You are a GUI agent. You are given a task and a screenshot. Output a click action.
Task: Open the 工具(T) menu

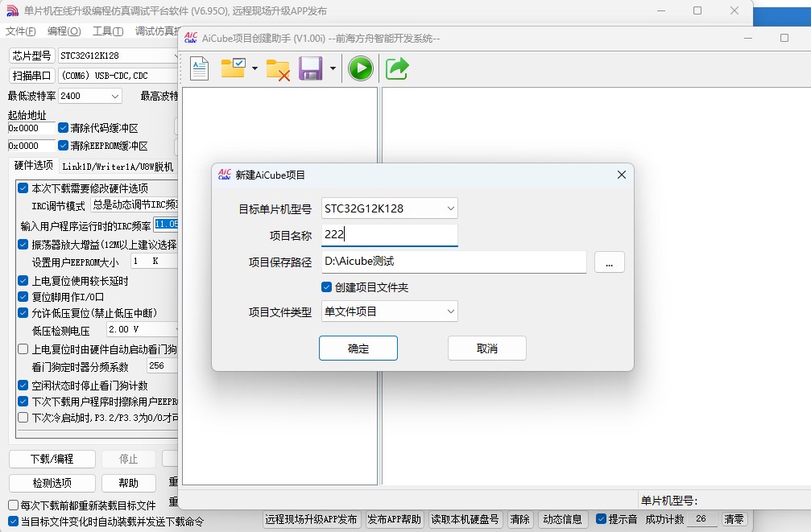(108, 31)
